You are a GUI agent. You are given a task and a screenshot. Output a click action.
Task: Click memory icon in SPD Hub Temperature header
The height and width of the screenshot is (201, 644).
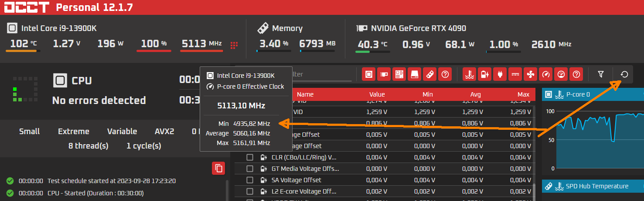click(x=549, y=186)
